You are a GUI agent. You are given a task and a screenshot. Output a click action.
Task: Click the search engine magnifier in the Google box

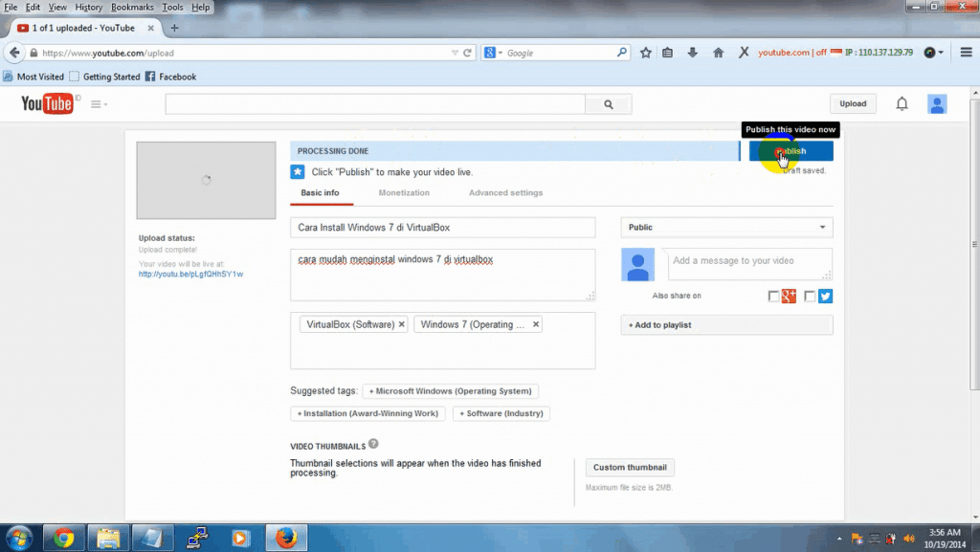[622, 53]
